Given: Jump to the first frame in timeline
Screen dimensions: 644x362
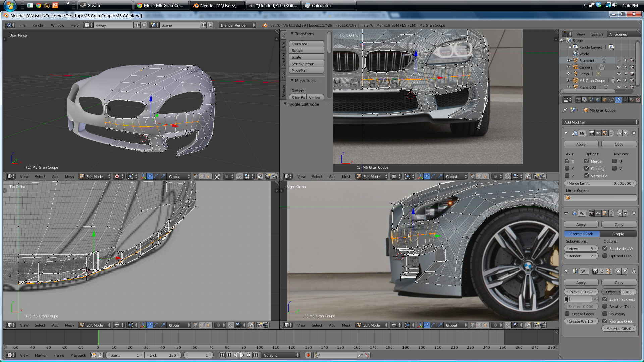Looking at the screenshot, I should tap(222, 355).
